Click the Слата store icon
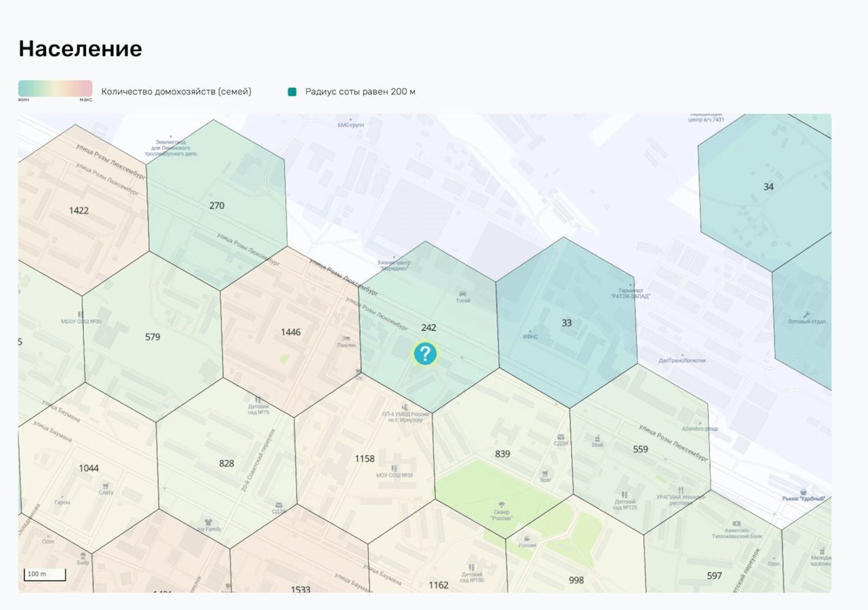 click(106, 485)
